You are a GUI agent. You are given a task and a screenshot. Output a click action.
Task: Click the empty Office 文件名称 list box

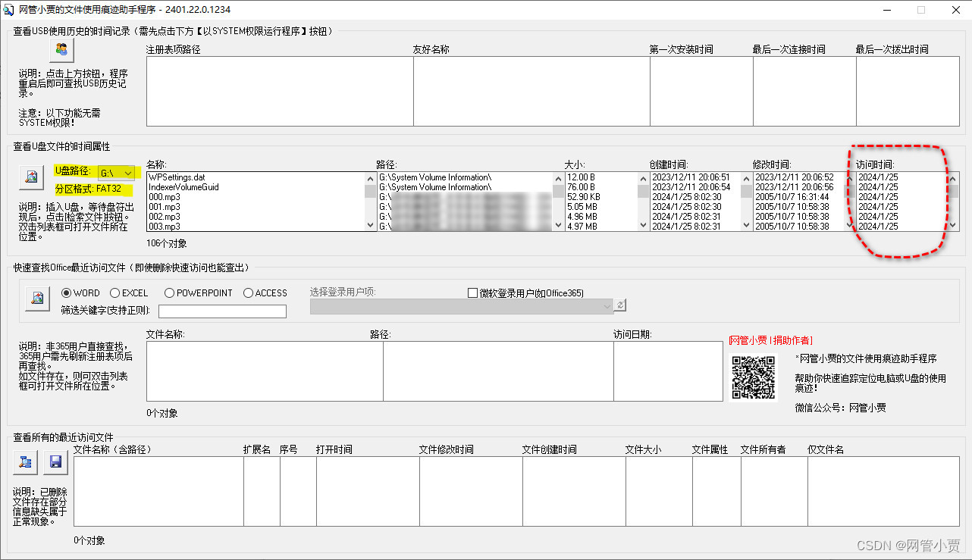(265, 371)
